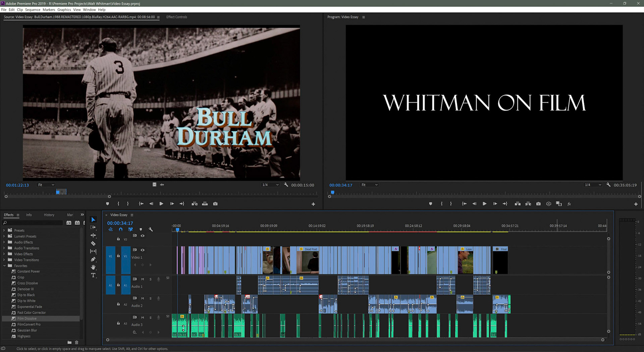The height and width of the screenshot is (352, 644).
Task: Enable Snap in the timeline
Action: [x=121, y=229]
